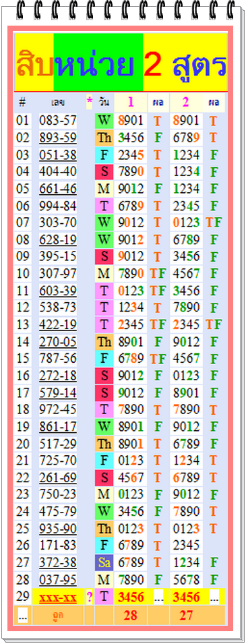Click the total 28 in the bottom row
The image size is (246, 644).
click(131, 615)
